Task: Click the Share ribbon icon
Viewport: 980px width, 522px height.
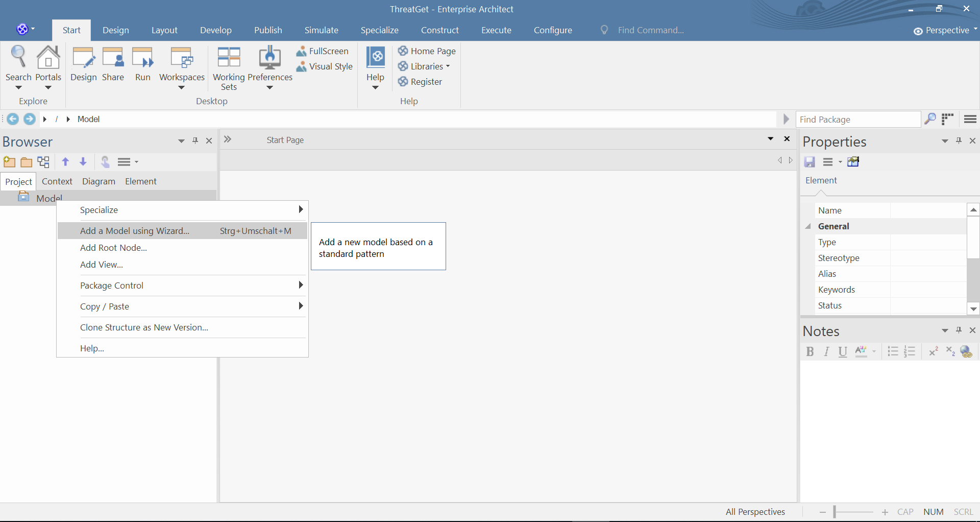Action: [113, 64]
